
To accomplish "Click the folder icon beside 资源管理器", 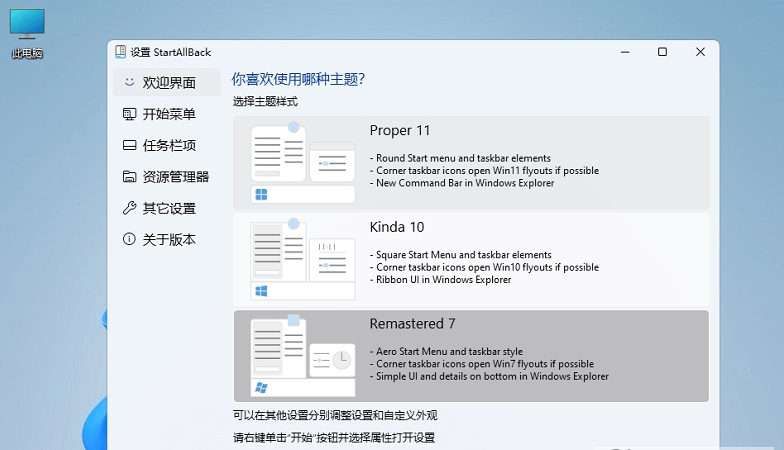I will tap(130, 176).
